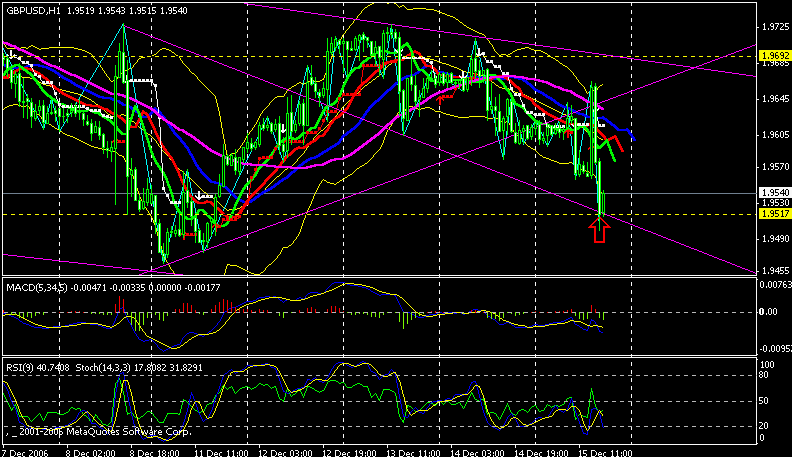Click the 12 Dec 19:00 time label

350,452
